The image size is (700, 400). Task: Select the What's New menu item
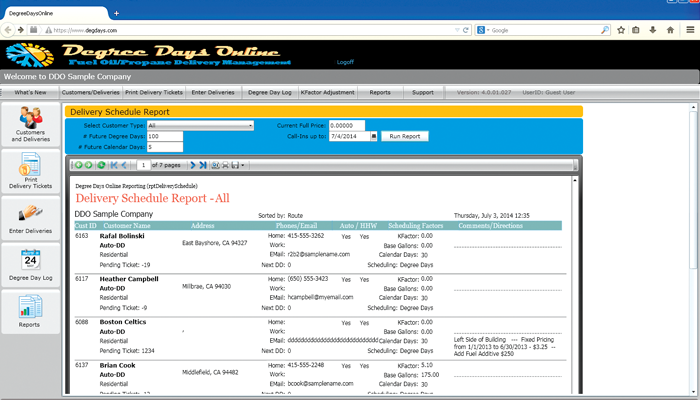tap(30, 92)
